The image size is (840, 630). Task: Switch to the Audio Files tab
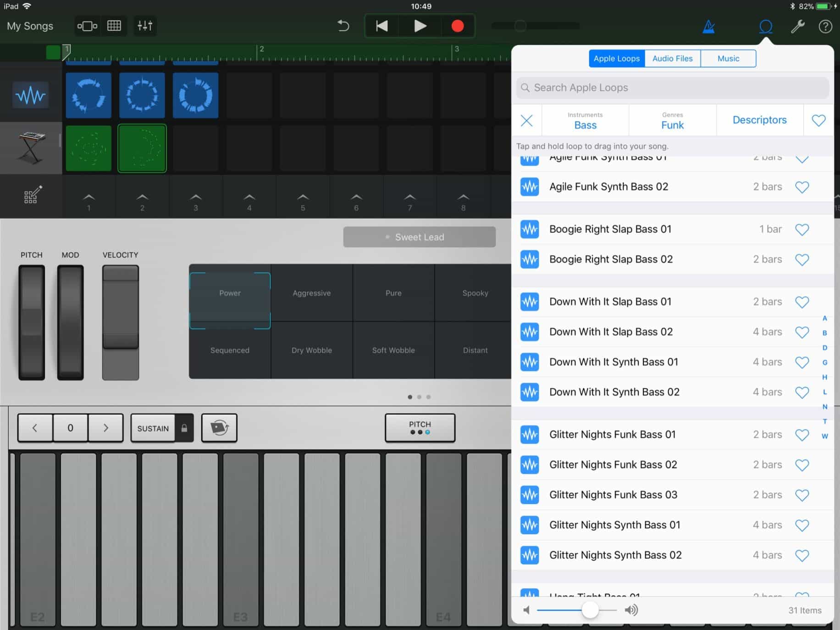coord(672,58)
